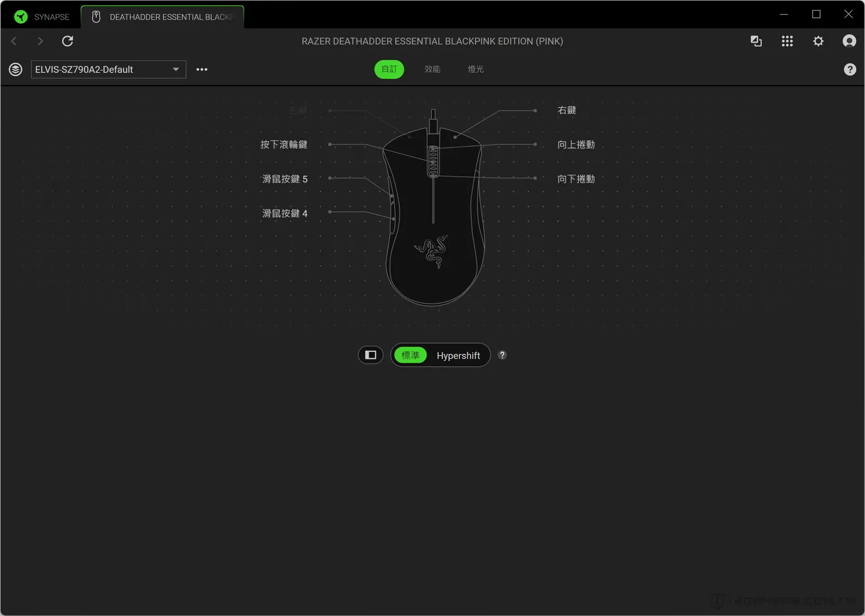The height and width of the screenshot is (616, 865).
Task: Maximize the Synapse window
Action: 816,14
